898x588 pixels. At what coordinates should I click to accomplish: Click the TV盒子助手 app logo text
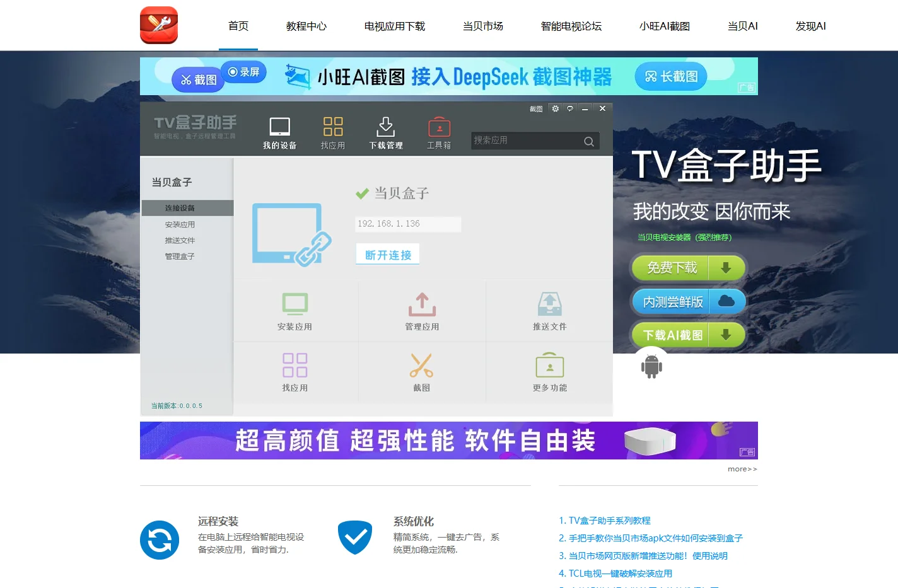(x=195, y=122)
